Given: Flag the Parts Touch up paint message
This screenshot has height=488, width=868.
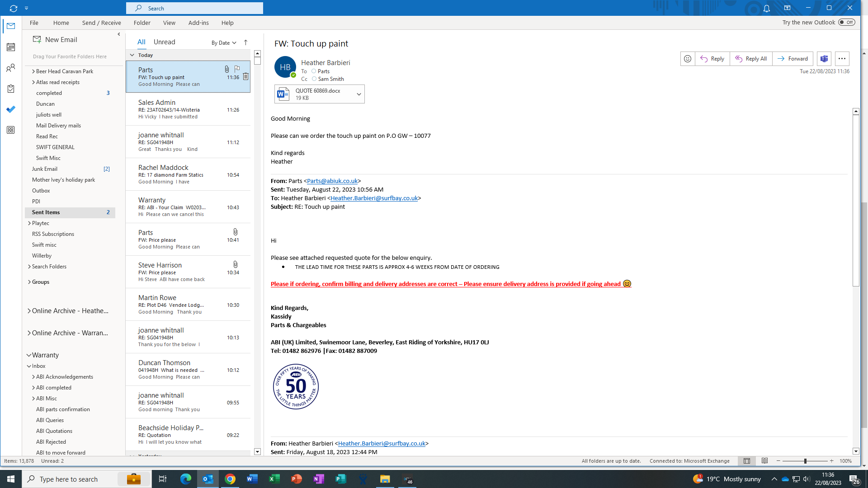Looking at the screenshot, I should coord(237,69).
